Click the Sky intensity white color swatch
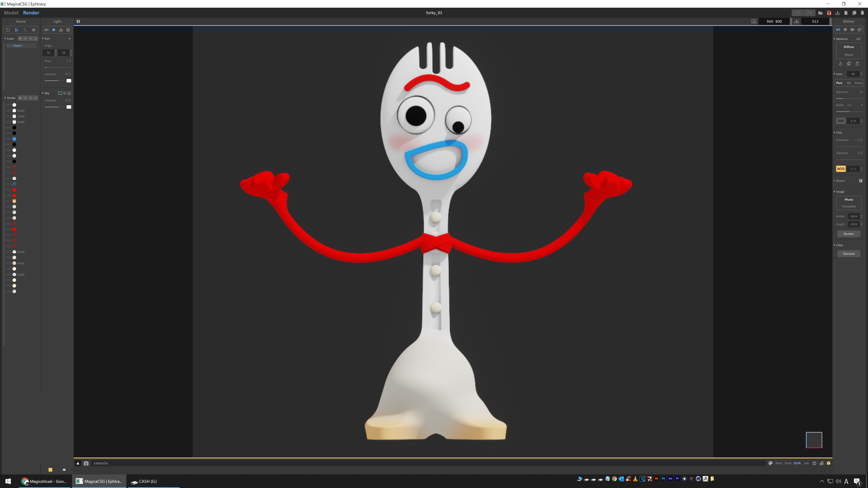Screen dimensions: 868x488 click(69, 107)
